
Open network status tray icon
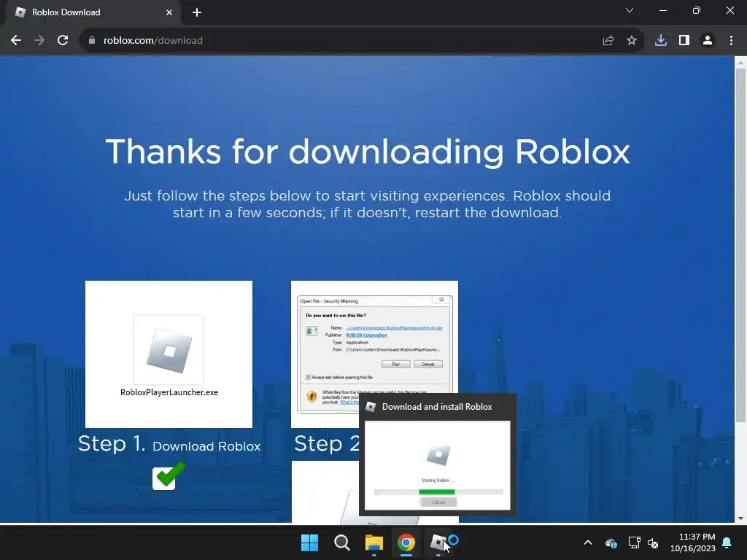point(634,542)
